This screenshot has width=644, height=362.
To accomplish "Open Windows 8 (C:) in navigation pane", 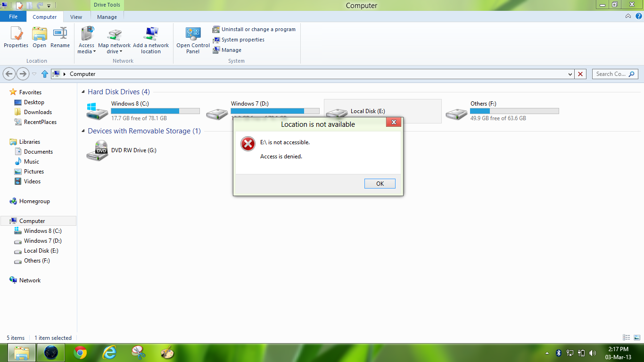I will (x=42, y=231).
